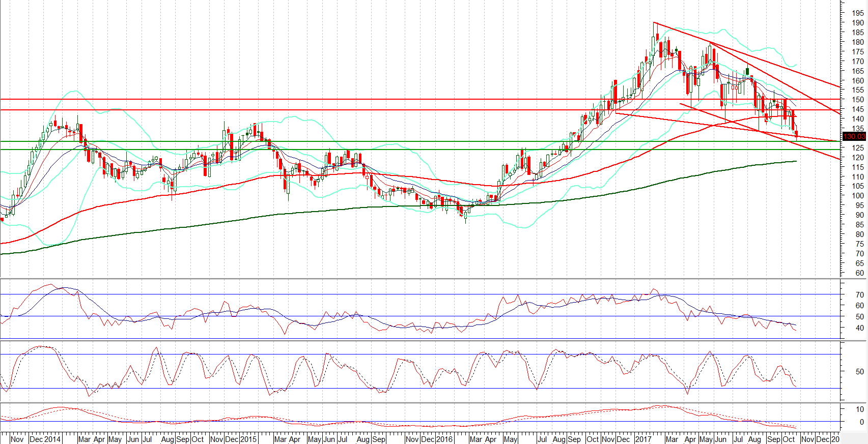
Task: Click the 40 level label in RSI panel
Action: click(x=860, y=328)
